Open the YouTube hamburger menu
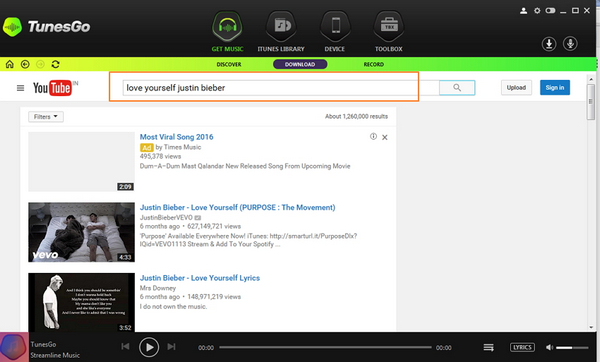This screenshot has height=362, width=600. point(21,88)
